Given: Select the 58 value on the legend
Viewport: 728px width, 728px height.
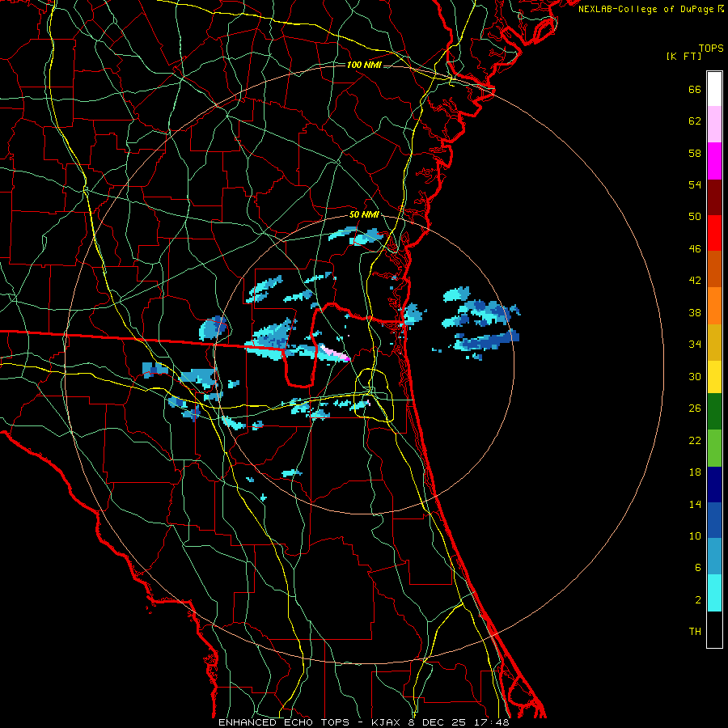Looking at the screenshot, I should tap(695, 153).
